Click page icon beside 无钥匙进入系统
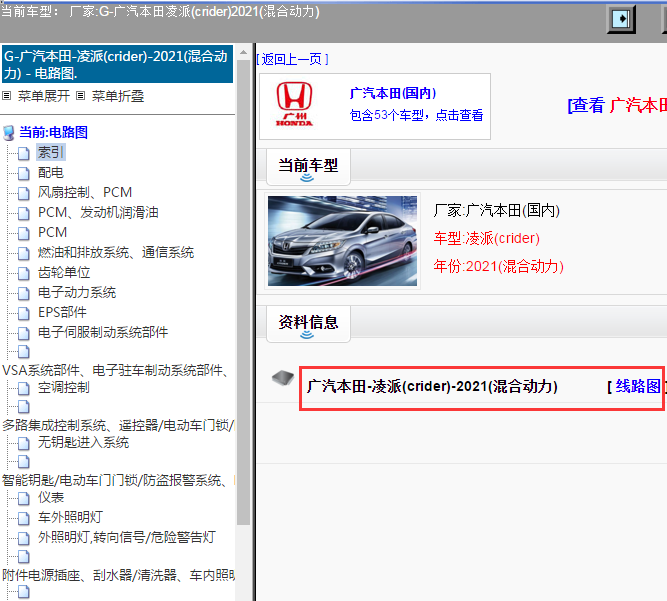Image resolution: width=667 pixels, height=601 pixels. [24, 443]
